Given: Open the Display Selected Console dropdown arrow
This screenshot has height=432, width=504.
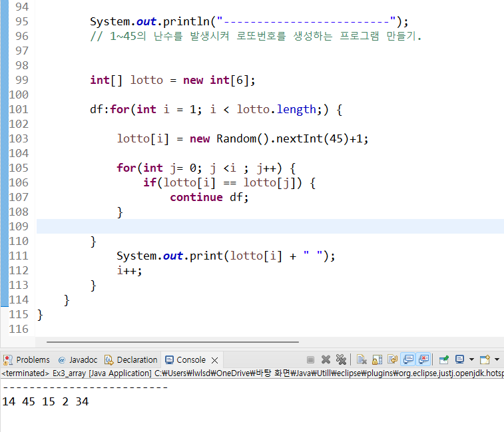Looking at the screenshot, I should point(471,359).
